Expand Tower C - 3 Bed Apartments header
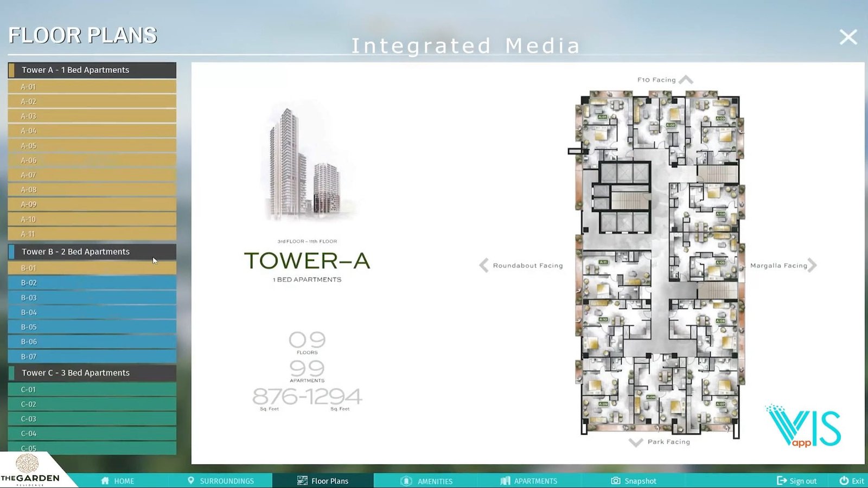The height and width of the screenshot is (488, 868). (x=92, y=373)
